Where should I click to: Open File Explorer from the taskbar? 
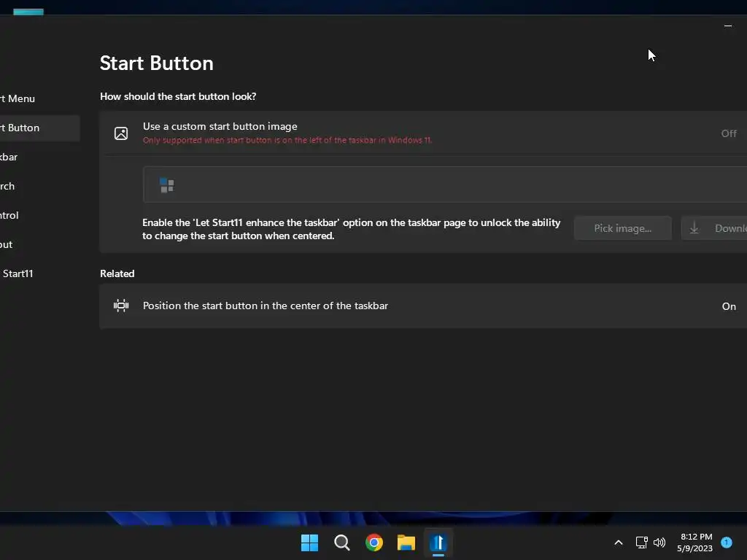tap(406, 542)
